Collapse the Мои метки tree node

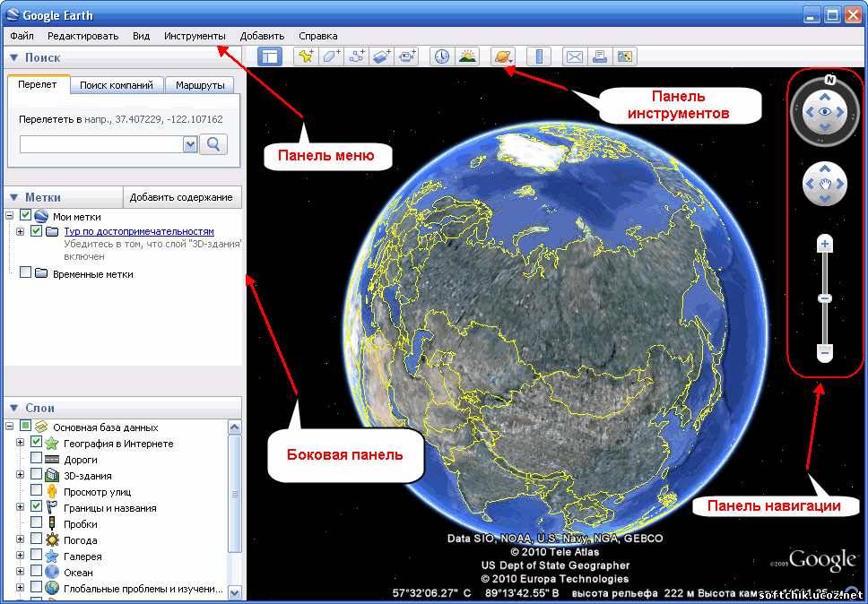coord(9,216)
